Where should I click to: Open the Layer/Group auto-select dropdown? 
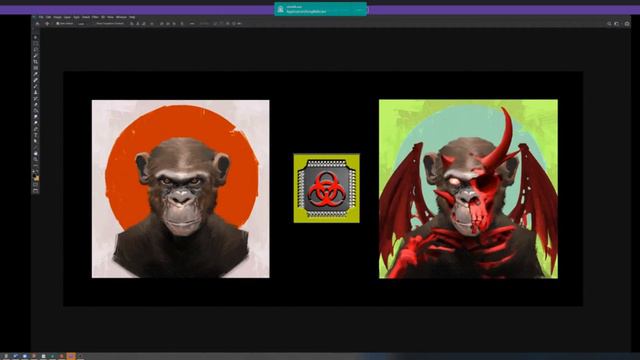pyautogui.click(x=82, y=24)
